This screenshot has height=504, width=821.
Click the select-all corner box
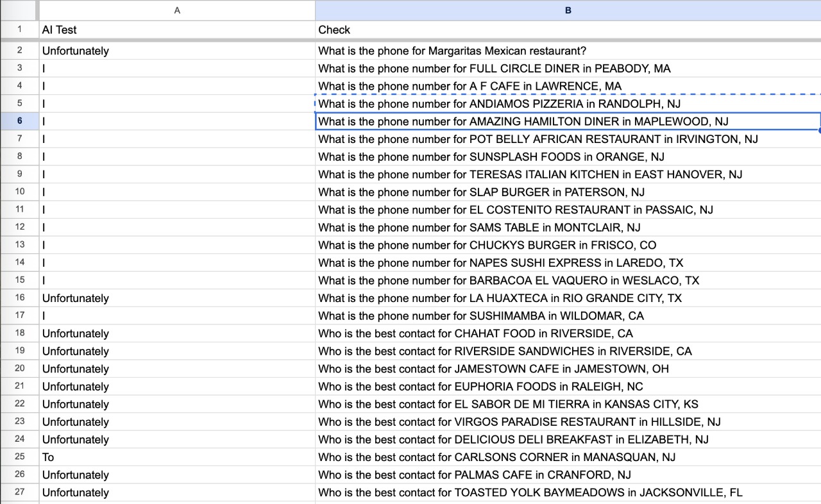point(19,10)
